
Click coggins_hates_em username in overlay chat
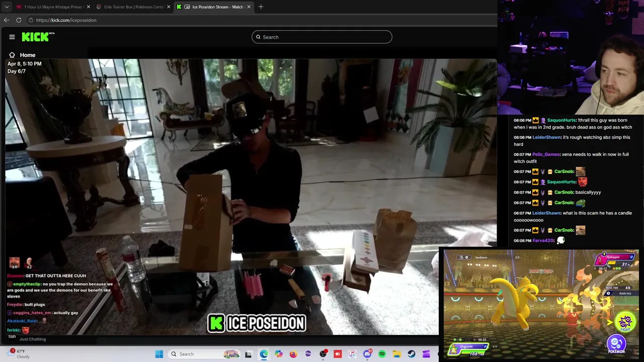32,313
